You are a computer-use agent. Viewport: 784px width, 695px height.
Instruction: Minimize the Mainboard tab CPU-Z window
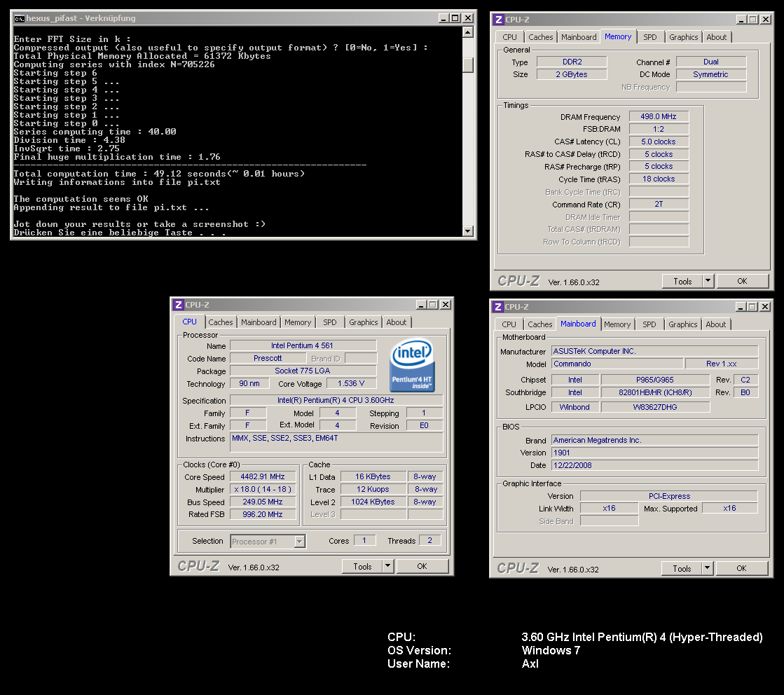[x=741, y=306]
